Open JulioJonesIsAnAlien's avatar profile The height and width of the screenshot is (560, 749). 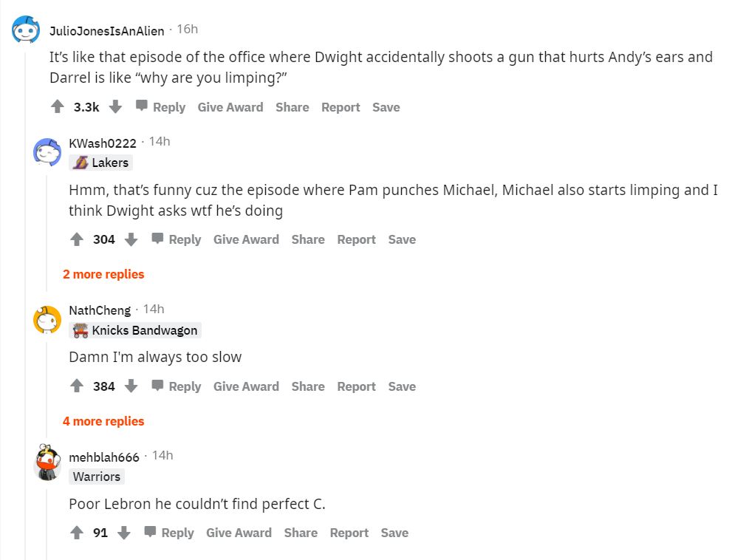26,30
